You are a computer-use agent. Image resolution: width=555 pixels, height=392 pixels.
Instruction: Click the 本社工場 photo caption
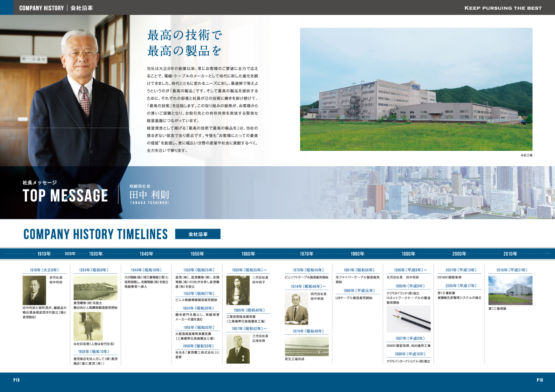(526, 155)
